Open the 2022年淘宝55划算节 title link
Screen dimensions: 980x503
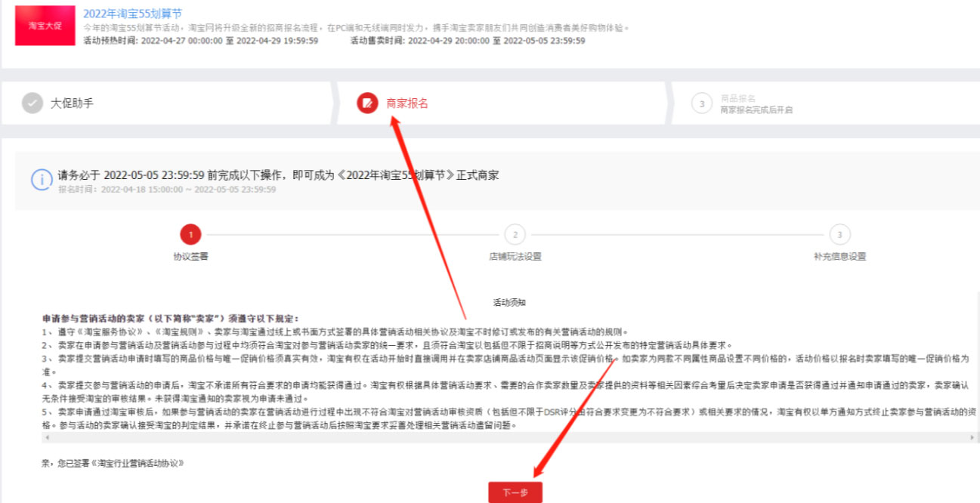coord(132,14)
